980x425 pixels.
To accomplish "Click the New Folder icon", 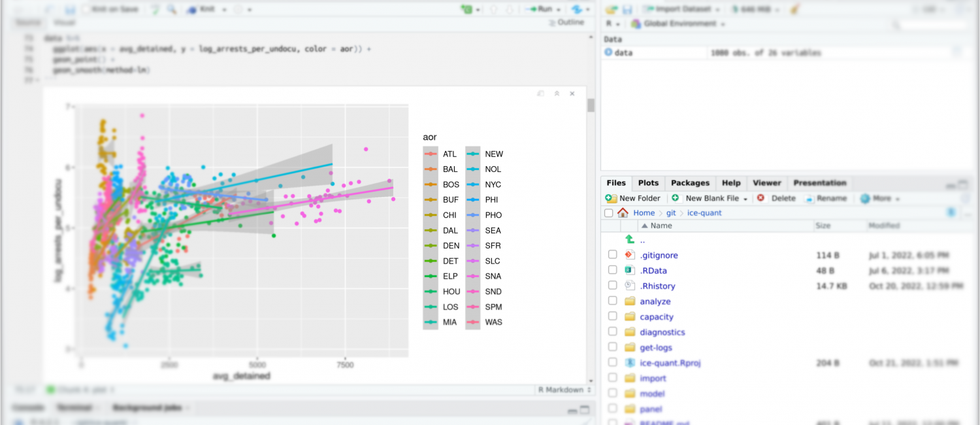I will pos(611,198).
